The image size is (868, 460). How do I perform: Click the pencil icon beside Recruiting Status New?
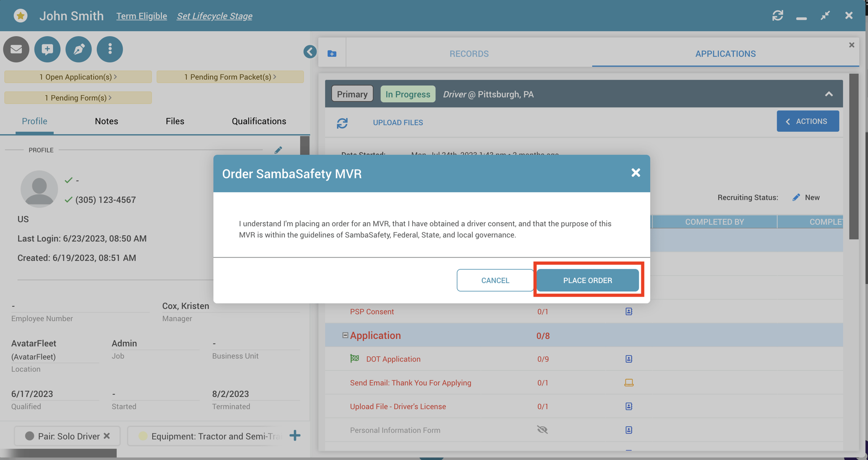(795, 197)
